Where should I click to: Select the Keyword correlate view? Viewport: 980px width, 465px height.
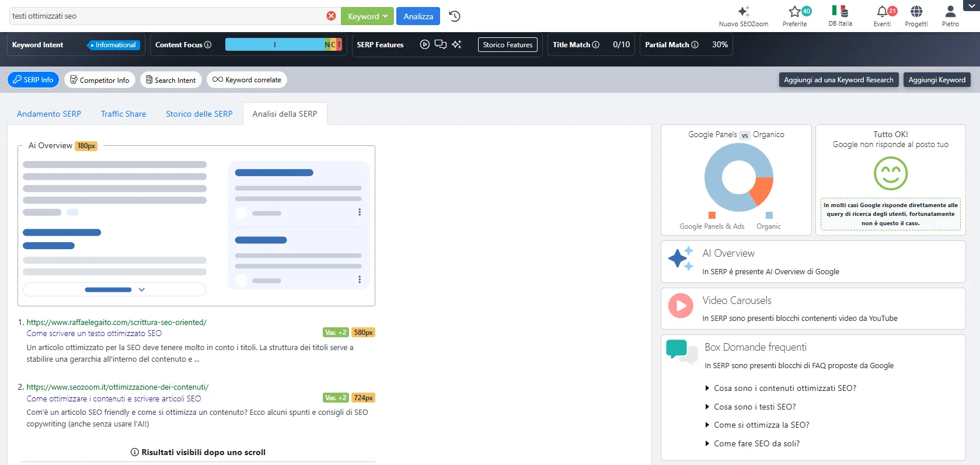(246, 80)
